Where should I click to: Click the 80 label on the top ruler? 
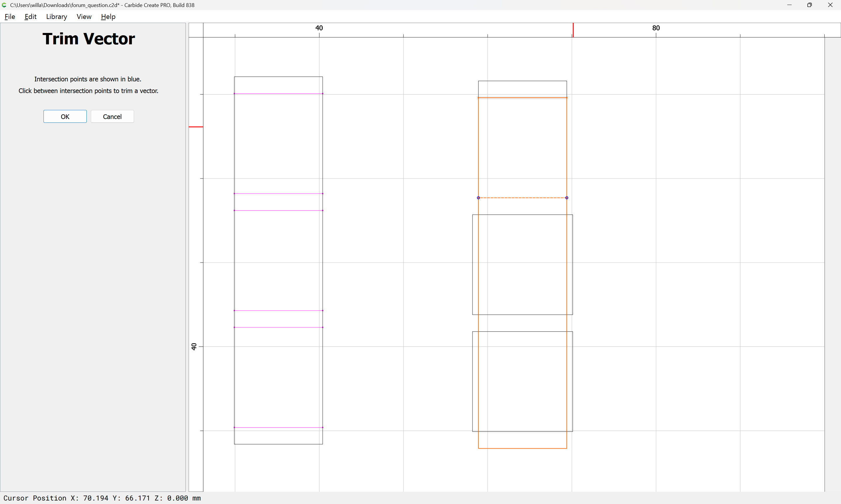point(656,28)
